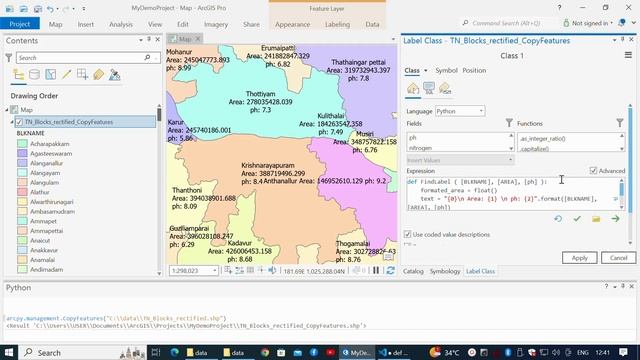Click the Functions filter funnel icon

[x=620, y=122]
